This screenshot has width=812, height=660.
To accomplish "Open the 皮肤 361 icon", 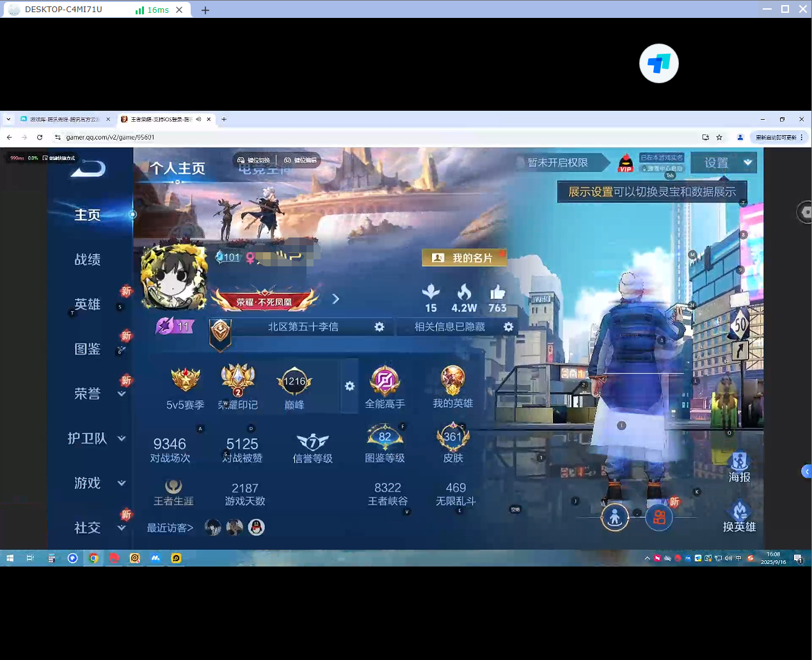I will (453, 437).
